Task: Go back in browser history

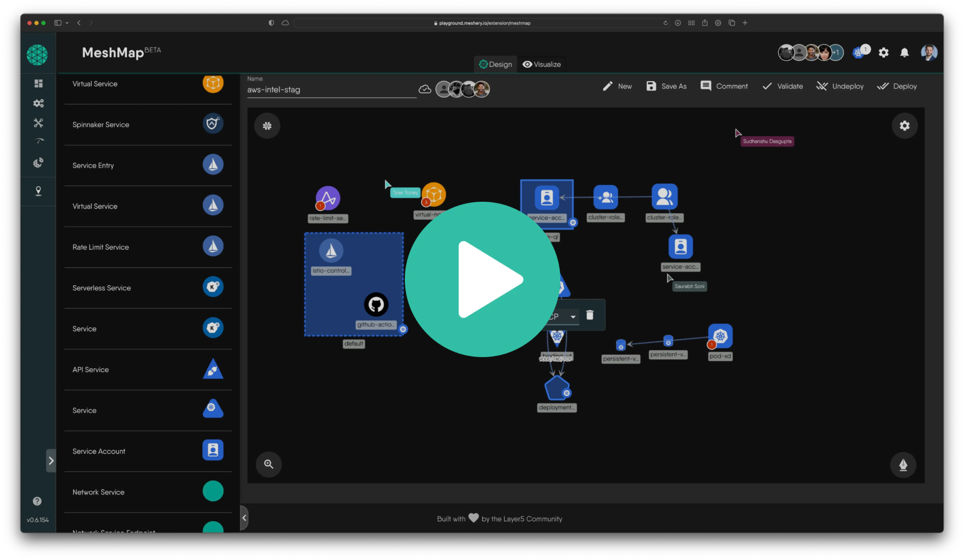Action: click(79, 23)
